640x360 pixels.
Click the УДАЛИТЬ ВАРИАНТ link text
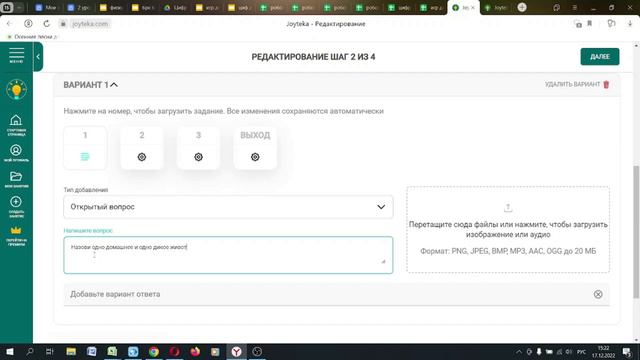[572, 84]
